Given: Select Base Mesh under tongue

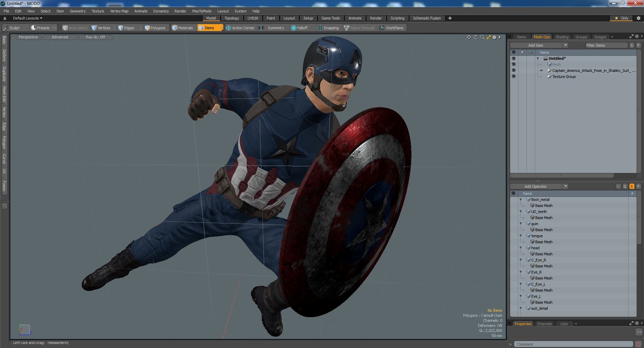Looking at the screenshot, I should pos(544,242).
